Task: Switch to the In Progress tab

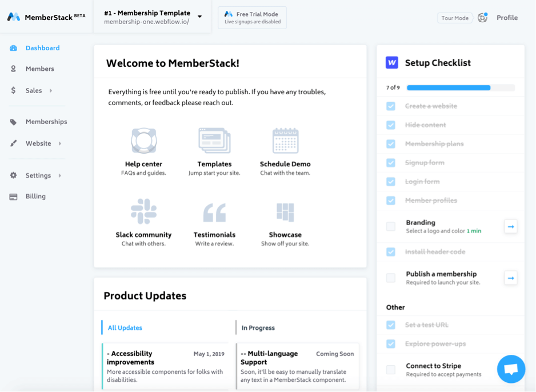Action: coord(258,328)
